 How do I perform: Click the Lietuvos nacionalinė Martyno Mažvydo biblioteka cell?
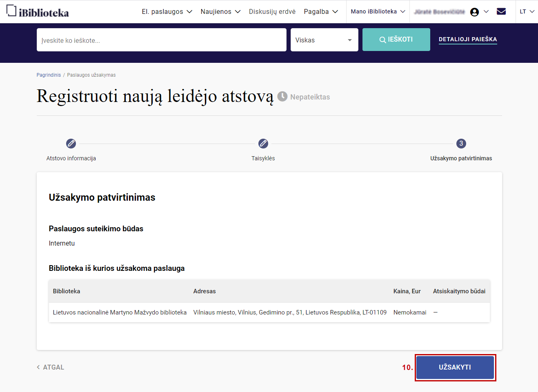[120, 312]
